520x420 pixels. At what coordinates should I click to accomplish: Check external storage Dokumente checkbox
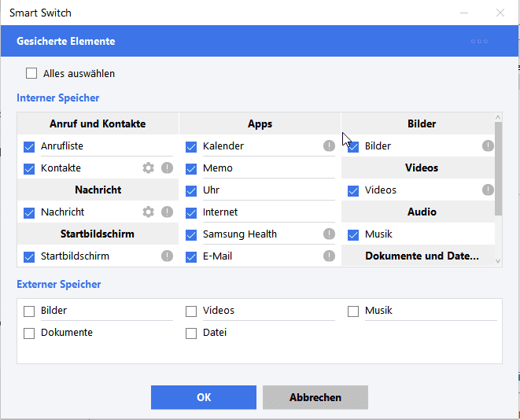[29, 333]
